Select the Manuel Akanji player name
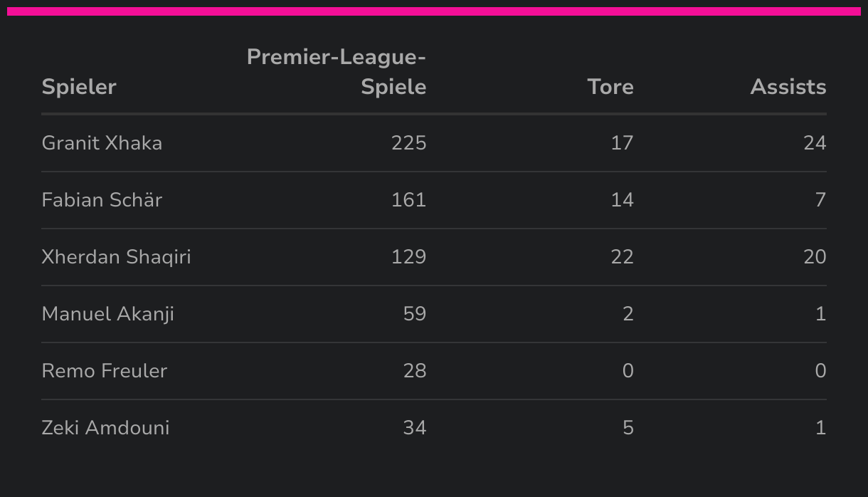Image resolution: width=868 pixels, height=497 pixels. tap(107, 314)
